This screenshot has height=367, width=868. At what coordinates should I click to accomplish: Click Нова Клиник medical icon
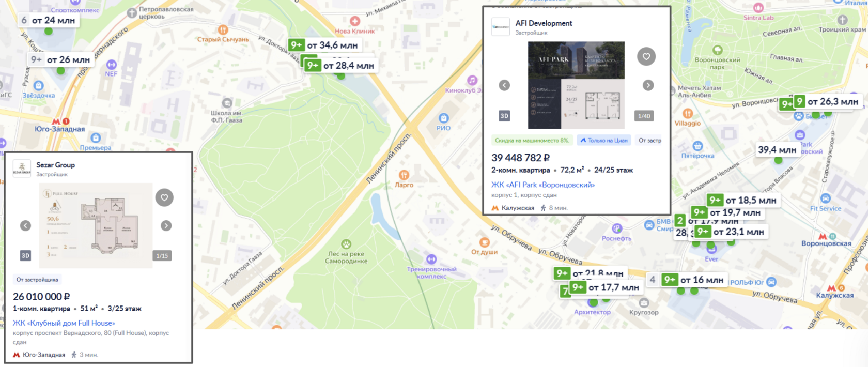click(x=355, y=21)
